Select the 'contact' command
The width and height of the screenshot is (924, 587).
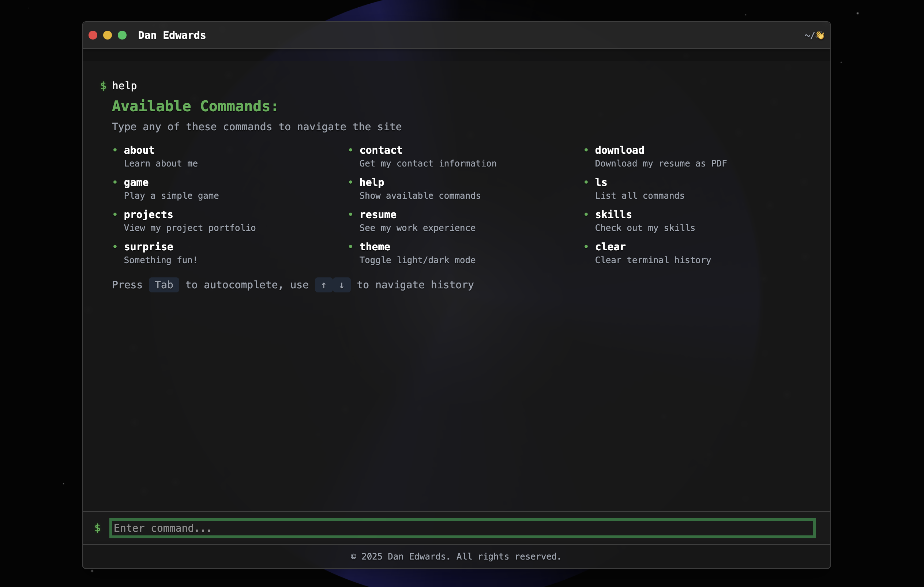tap(381, 150)
